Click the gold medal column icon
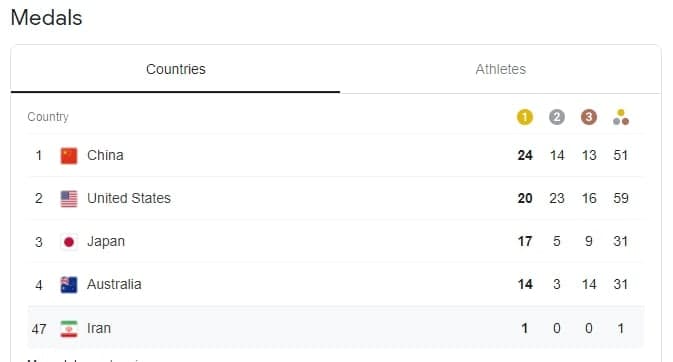This screenshot has height=362, width=673. (x=524, y=117)
